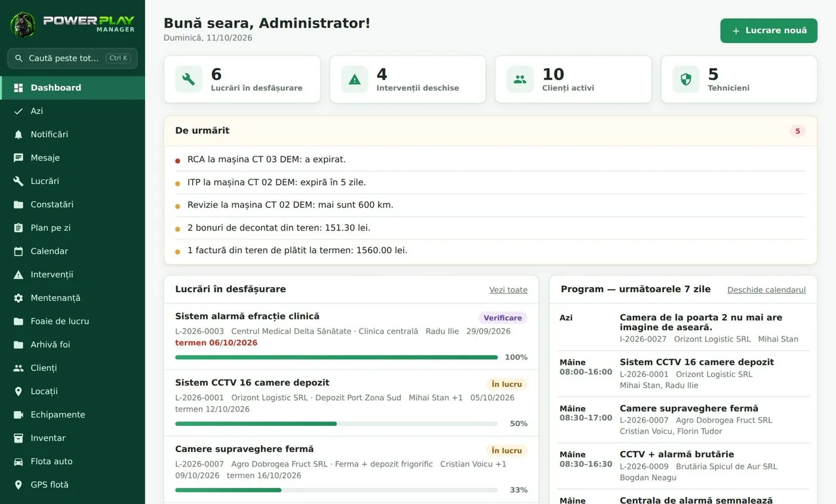Viewport: 836px width, 504px height.
Task: Click the 100% progress bar of clinic alarm job
Action: 336,357
